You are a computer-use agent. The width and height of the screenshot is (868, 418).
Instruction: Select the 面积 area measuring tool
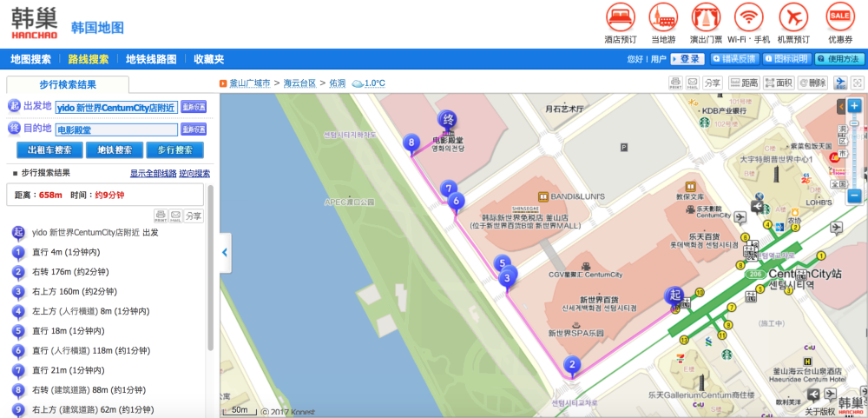point(779,83)
